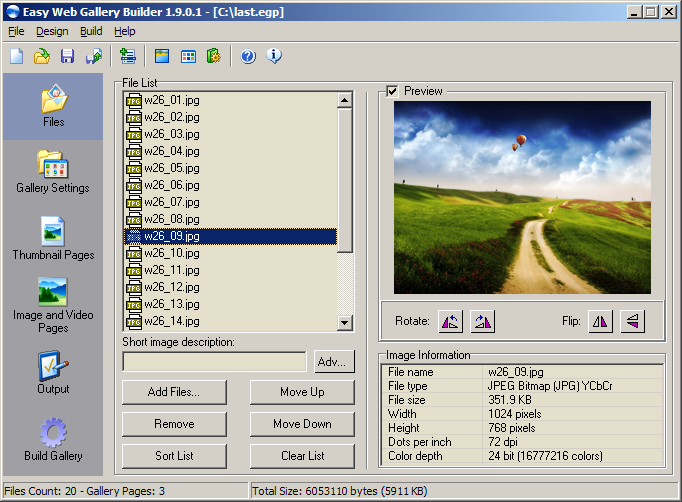Viewport: 682px width, 502px height.
Task: Flip the image vertically
Action: [632, 321]
